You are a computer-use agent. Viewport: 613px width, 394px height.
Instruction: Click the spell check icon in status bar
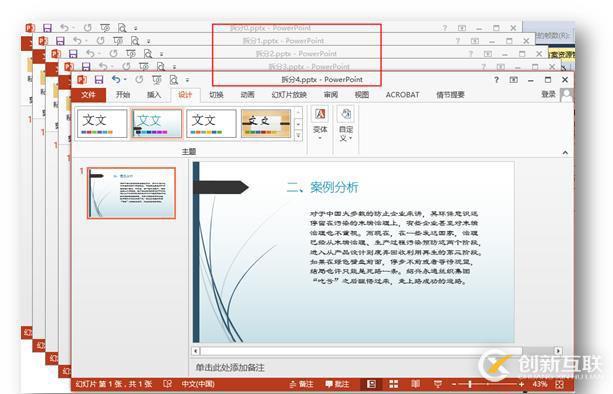coord(167,384)
